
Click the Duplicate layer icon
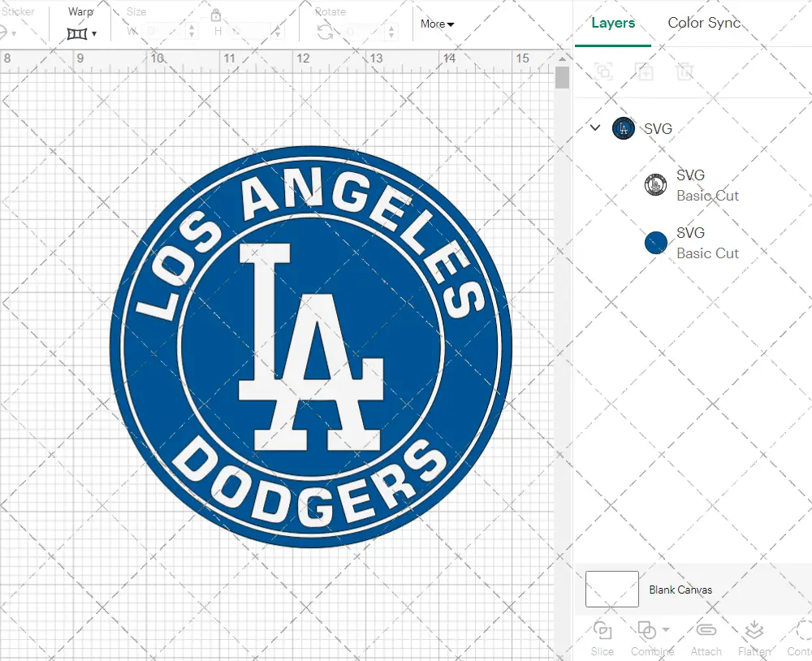point(645,71)
